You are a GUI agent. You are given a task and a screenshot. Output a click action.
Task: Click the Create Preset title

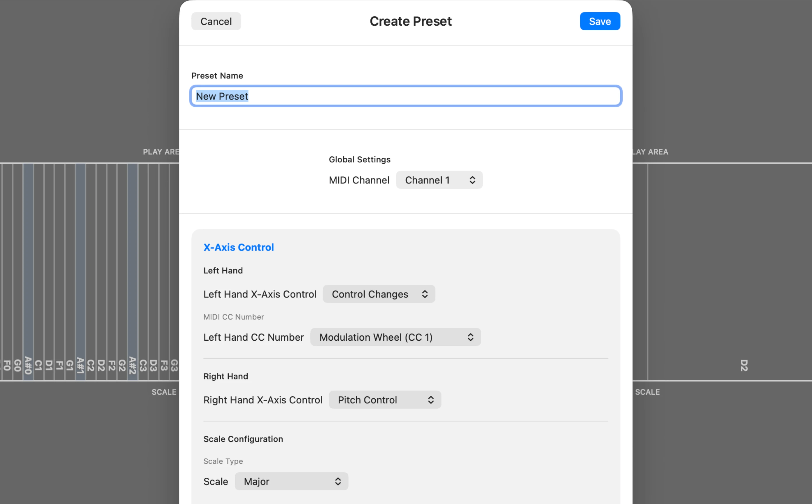point(411,21)
